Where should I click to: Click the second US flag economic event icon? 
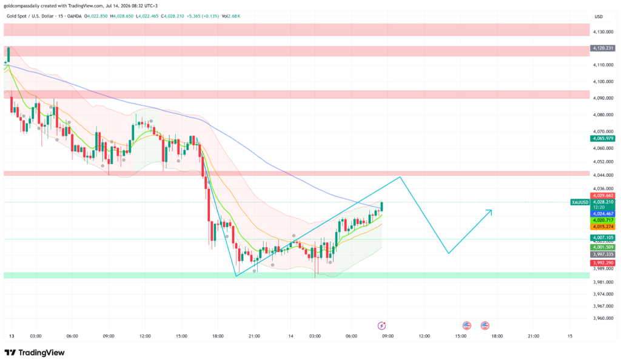coord(485,326)
